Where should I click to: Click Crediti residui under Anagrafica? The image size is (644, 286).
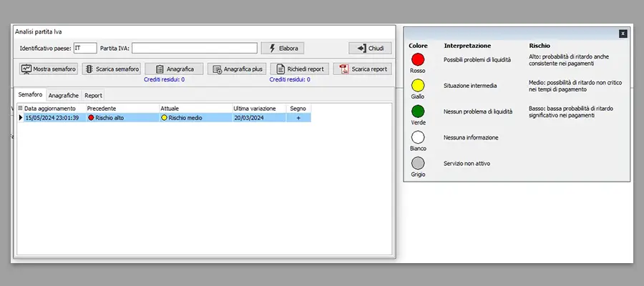coord(164,79)
